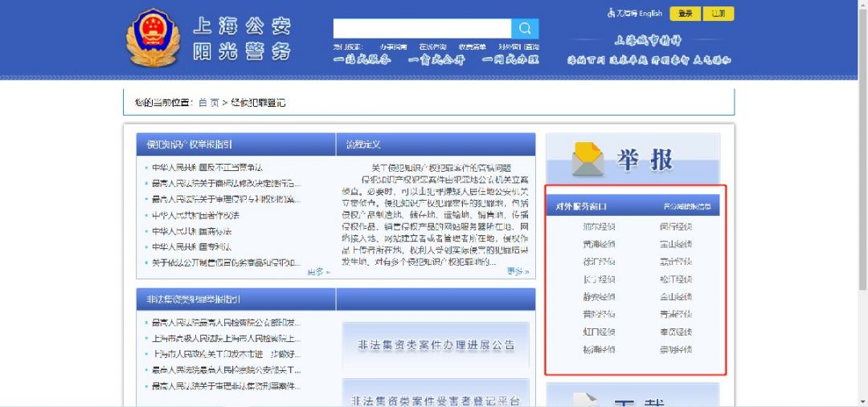Select 闵行经侦 in service windows list
This screenshot has width=868, height=407.
(675, 226)
